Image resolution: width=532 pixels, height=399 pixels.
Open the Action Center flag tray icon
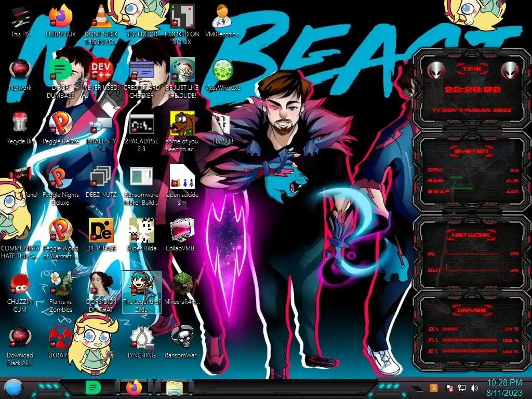(x=449, y=388)
